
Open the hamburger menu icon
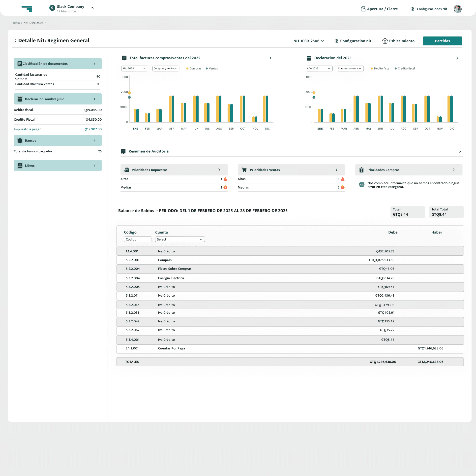coord(15,9)
